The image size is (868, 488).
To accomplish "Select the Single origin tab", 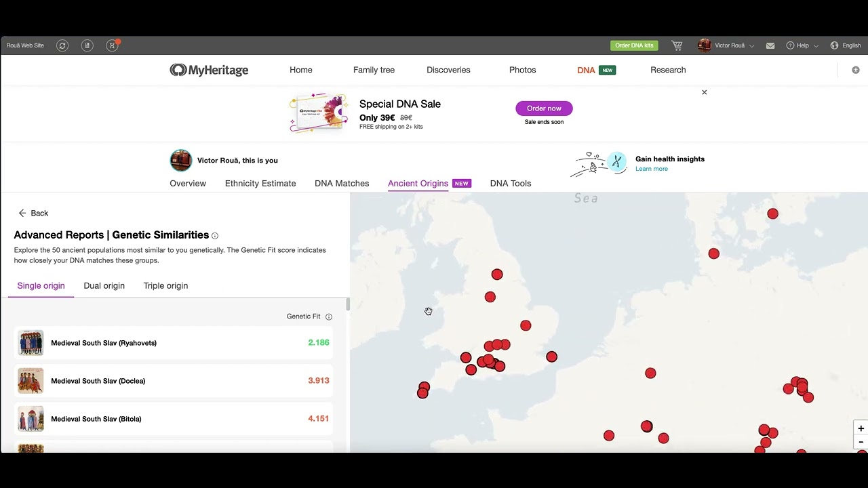I will 41,286.
